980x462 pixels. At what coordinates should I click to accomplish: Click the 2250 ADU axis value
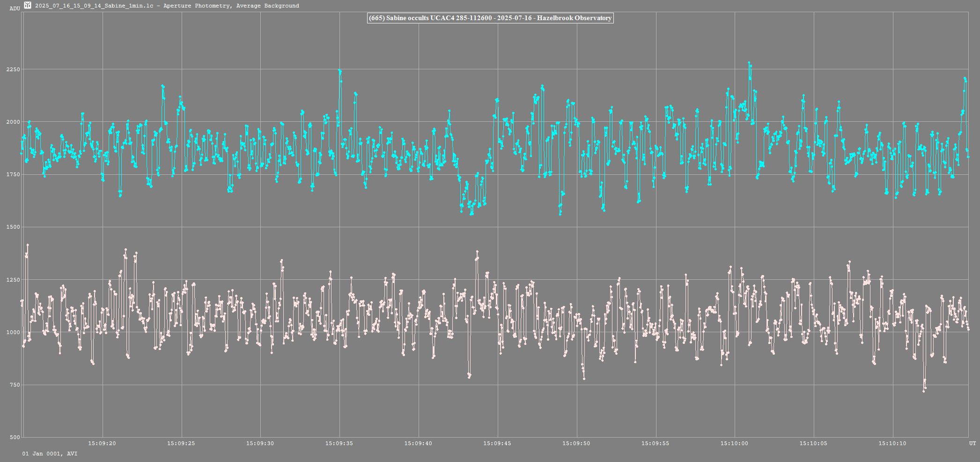[13, 69]
